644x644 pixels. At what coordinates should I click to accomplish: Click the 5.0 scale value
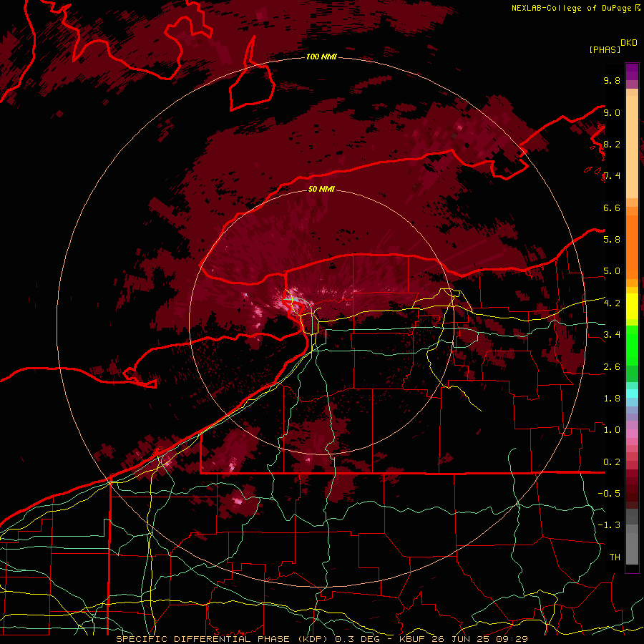612,271
